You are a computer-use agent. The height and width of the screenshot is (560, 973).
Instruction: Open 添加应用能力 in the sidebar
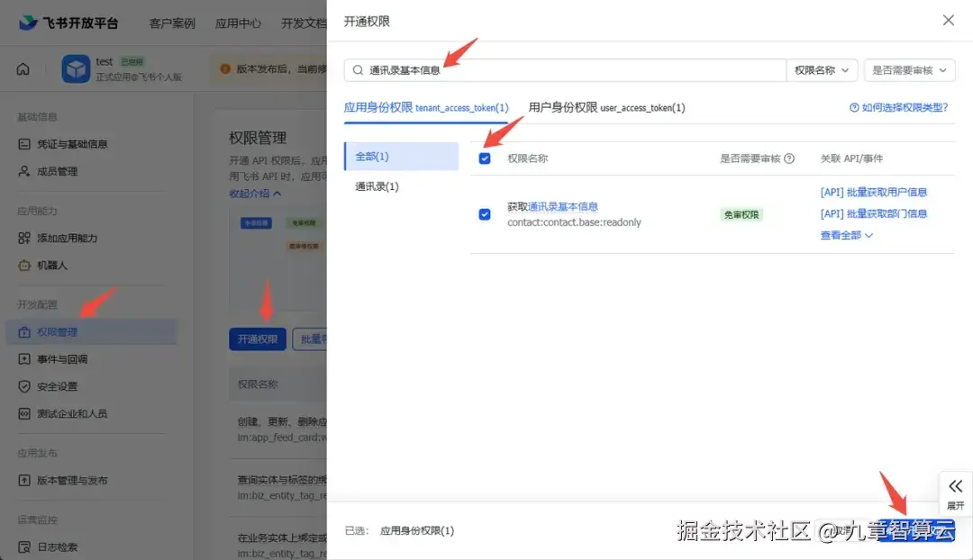[67, 239]
